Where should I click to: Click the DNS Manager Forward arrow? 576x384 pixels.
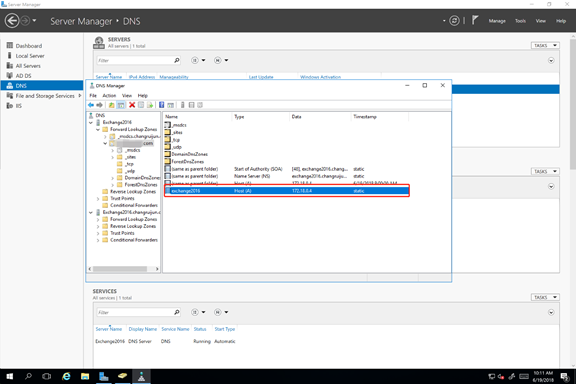coord(99,105)
